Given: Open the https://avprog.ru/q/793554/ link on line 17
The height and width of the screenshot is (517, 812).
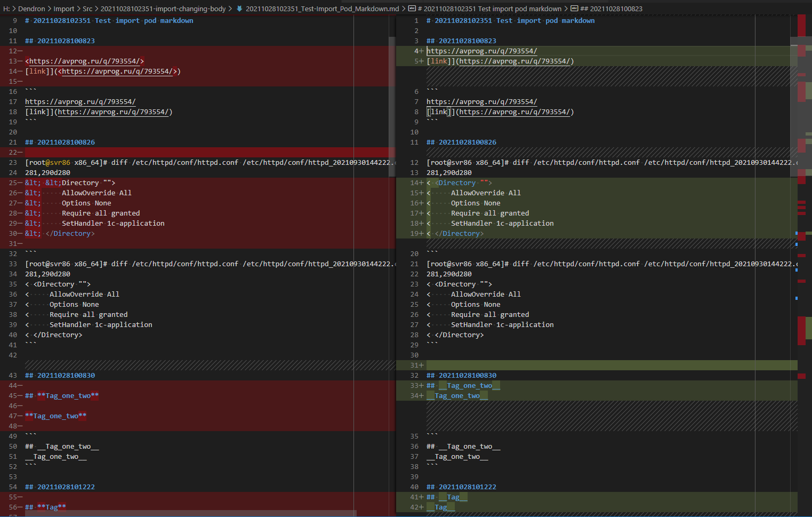Looking at the screenshot, I should click(80, 101).
